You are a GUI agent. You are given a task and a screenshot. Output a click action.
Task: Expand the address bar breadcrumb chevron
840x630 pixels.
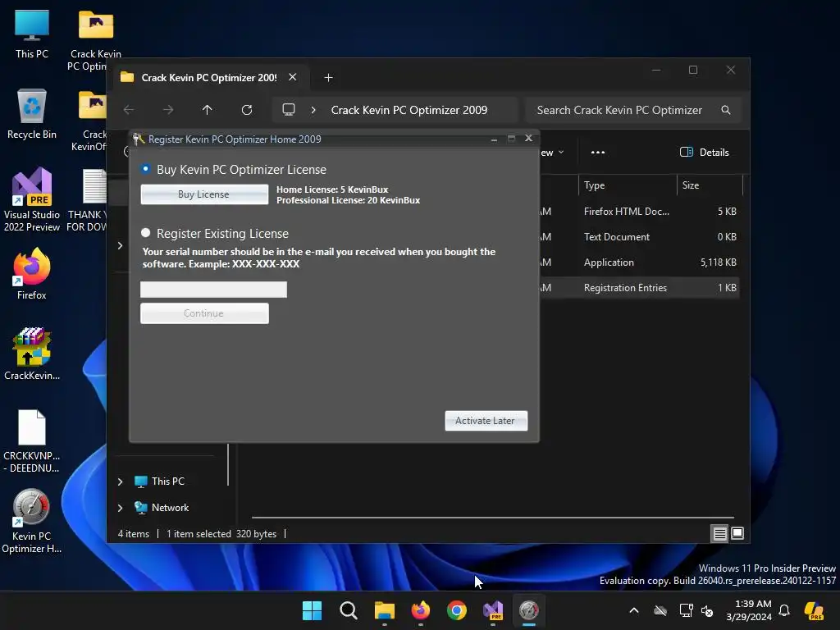click(313, 110)
